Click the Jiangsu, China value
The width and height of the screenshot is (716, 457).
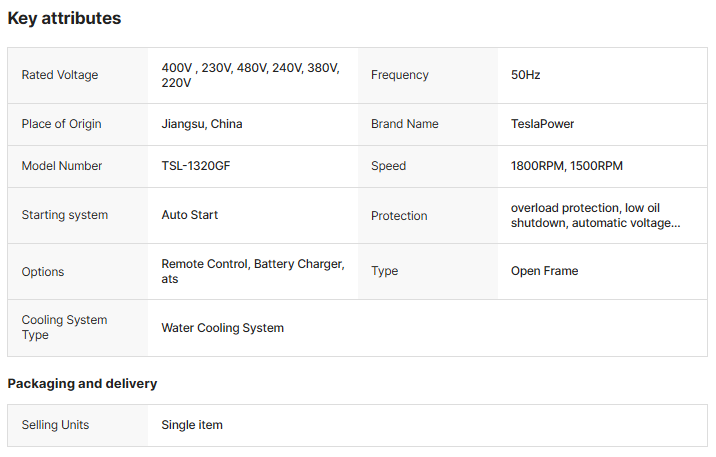click(x=202, y=124)
